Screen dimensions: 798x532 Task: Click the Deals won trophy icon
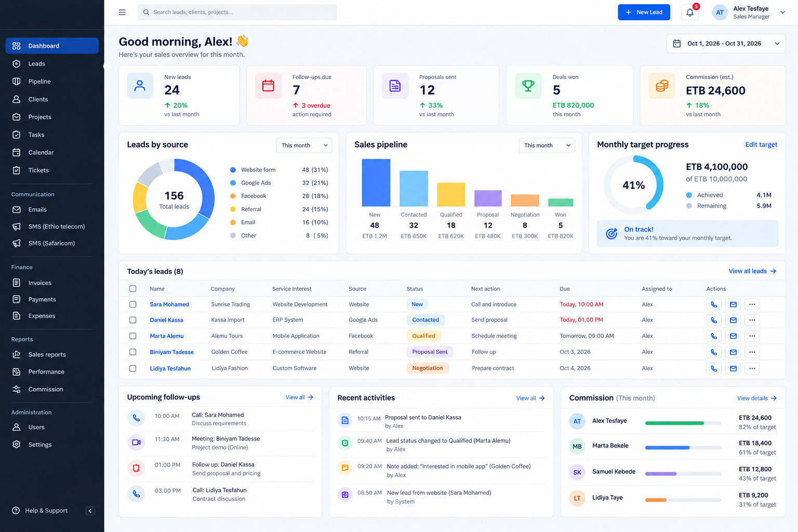[x=528, y=86]
